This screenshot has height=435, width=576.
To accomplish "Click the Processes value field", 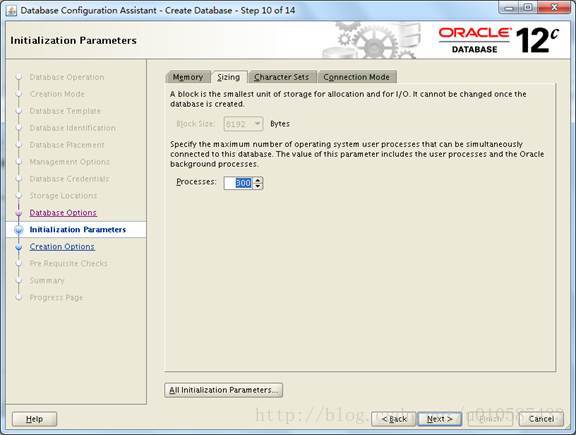I will (x=238, y=183).
